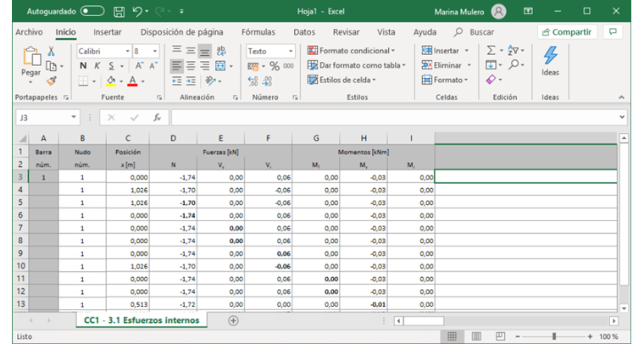This screenshot has width=644, height=344.
Task: Open Dar formato como tabla dropdown
Action: click(357, 65)
